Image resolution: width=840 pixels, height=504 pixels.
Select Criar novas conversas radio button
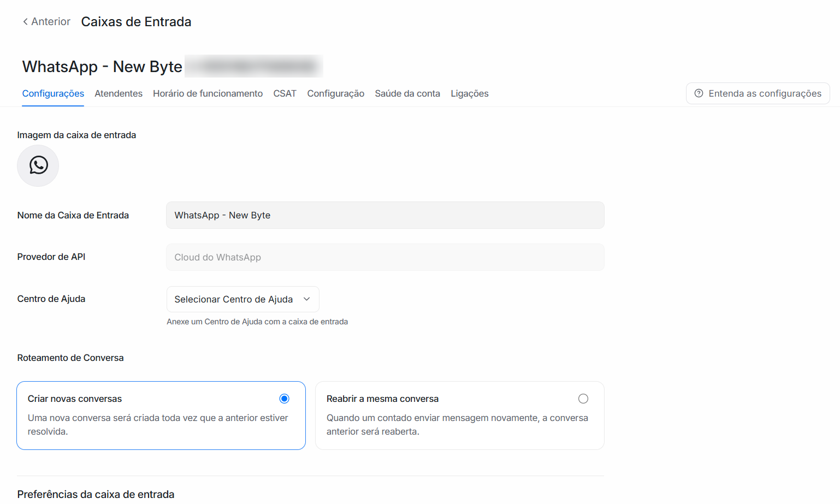pos(284,399)
